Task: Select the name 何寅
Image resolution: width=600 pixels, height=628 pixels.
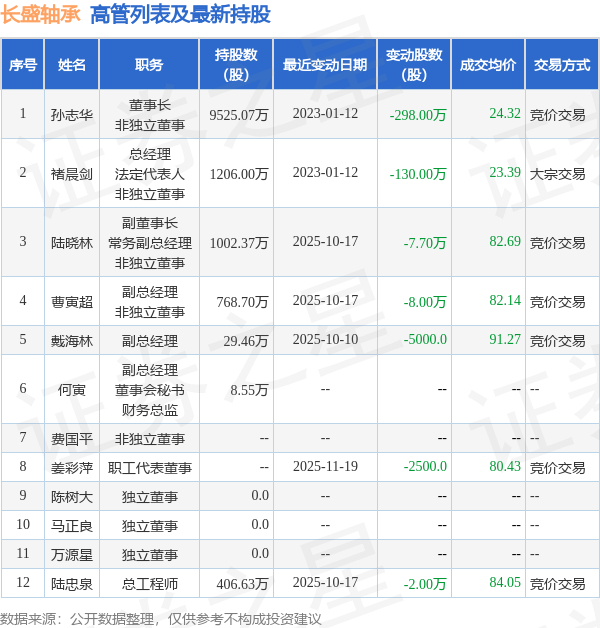Action: pos(72,390)
